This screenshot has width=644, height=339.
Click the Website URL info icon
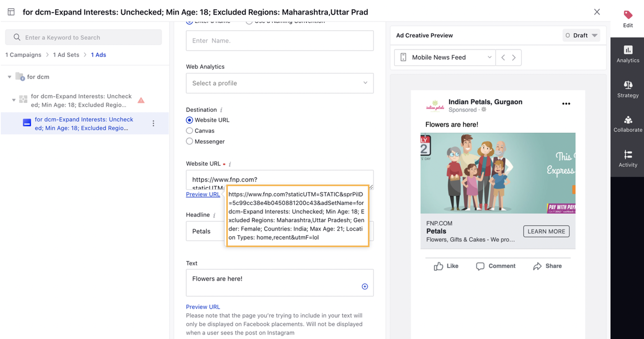(x=230, y=164)
